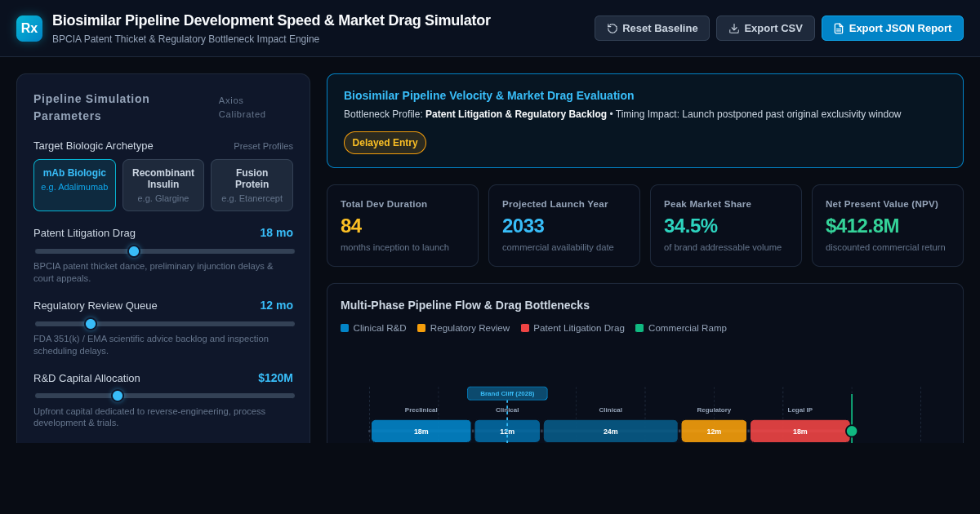Image resolution: width=980 pixels, height=514 pixels.
Task: Click the Biosimilar Pipeline Velocity evaluation heading
Action: click(489, 95)
